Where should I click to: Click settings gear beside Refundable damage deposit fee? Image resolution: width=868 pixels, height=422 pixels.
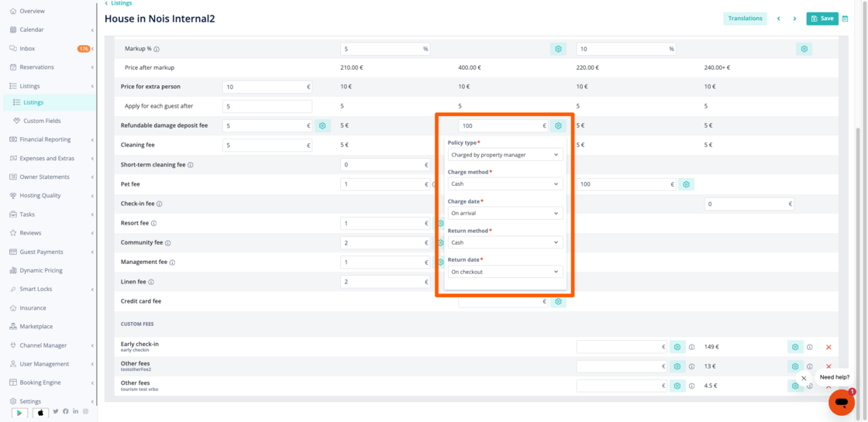322,125
